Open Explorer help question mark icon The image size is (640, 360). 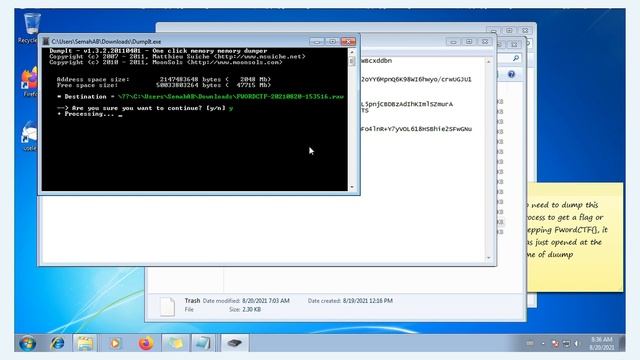(x=511, y=74)
